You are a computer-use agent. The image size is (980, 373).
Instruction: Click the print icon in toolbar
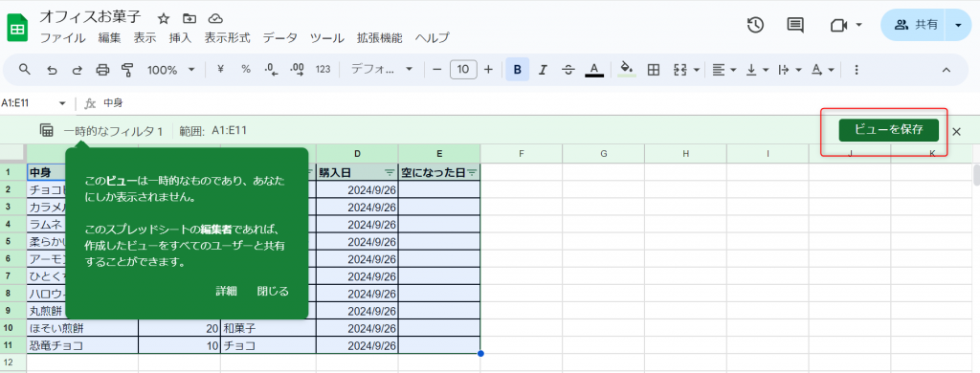coord(102,70)
